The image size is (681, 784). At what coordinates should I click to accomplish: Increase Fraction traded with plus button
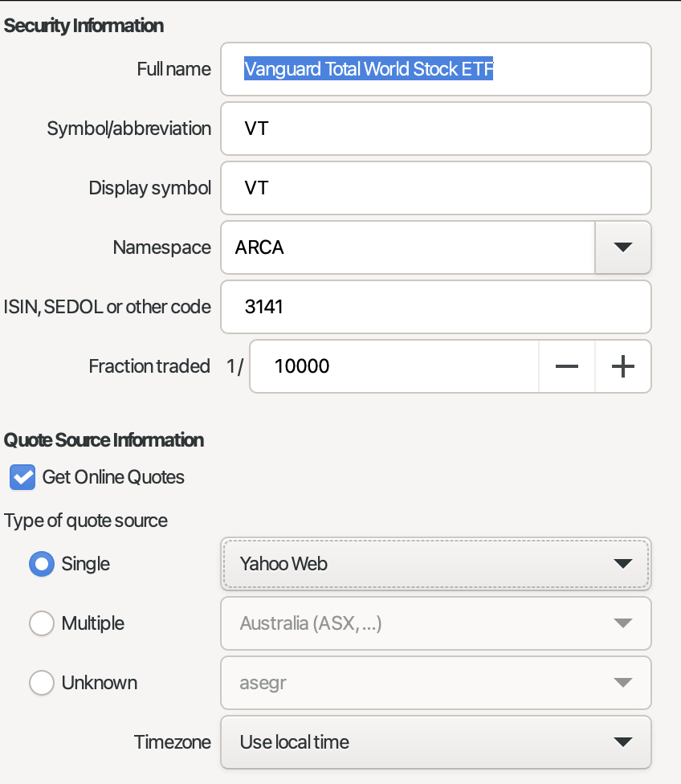(623, 366)
